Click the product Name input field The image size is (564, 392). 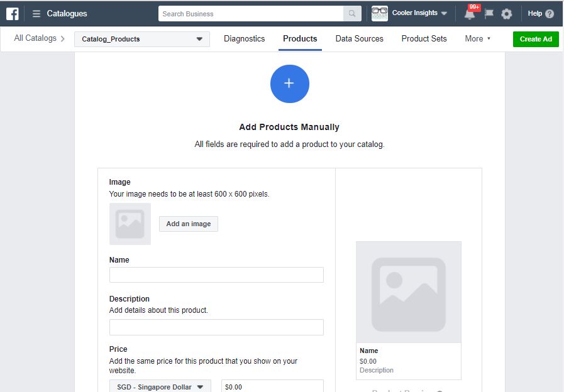[216, 275]
